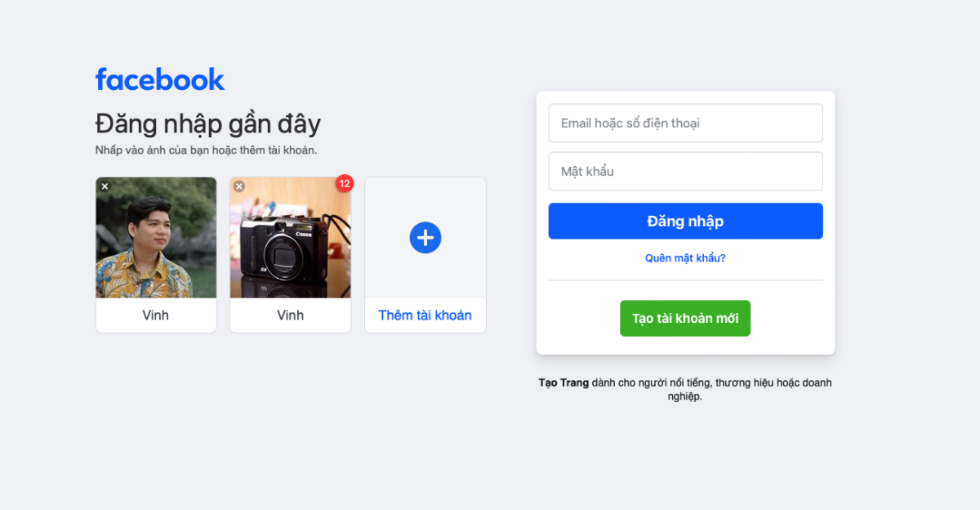Screen dimensions: 980x510
Task: Select the Canon camera profile photo
Action: tap(291, 238)
